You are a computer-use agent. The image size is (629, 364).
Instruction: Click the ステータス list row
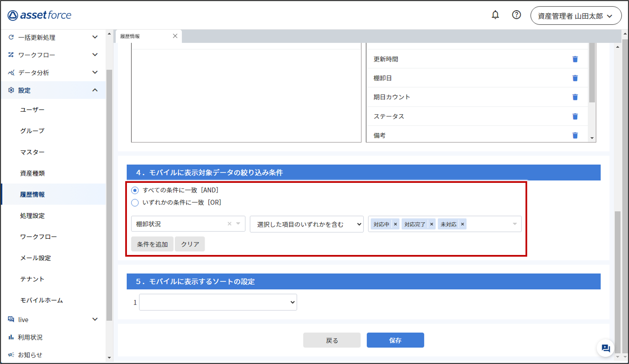477,116
